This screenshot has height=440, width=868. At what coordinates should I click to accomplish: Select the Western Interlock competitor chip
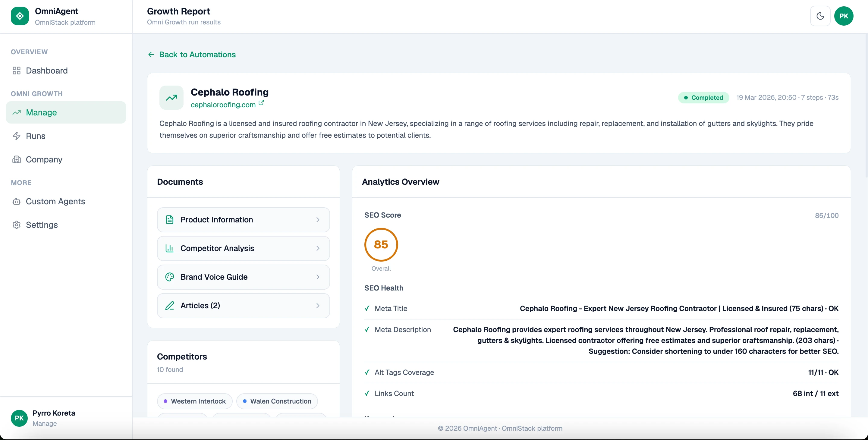(194, 401)
